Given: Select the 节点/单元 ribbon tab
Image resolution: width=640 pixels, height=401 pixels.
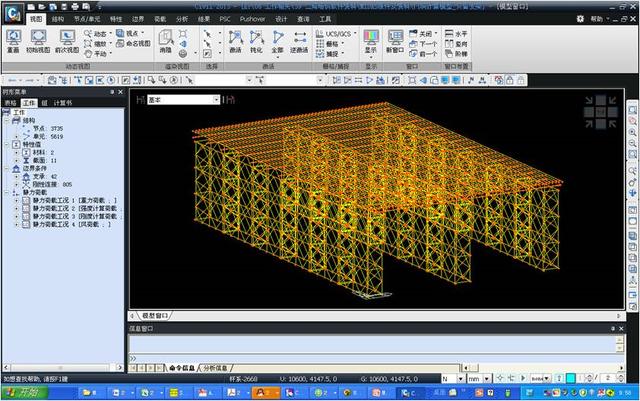Looking at the screenshot, I should (87, 19).
